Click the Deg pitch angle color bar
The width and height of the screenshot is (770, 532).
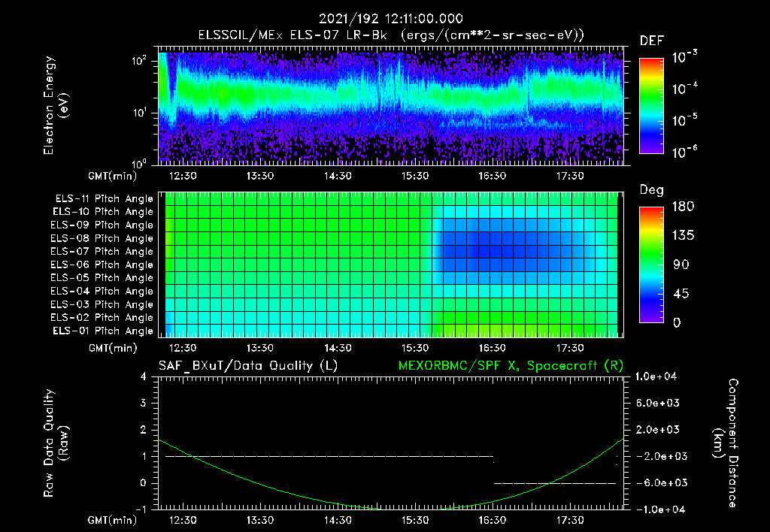[651, 264]
